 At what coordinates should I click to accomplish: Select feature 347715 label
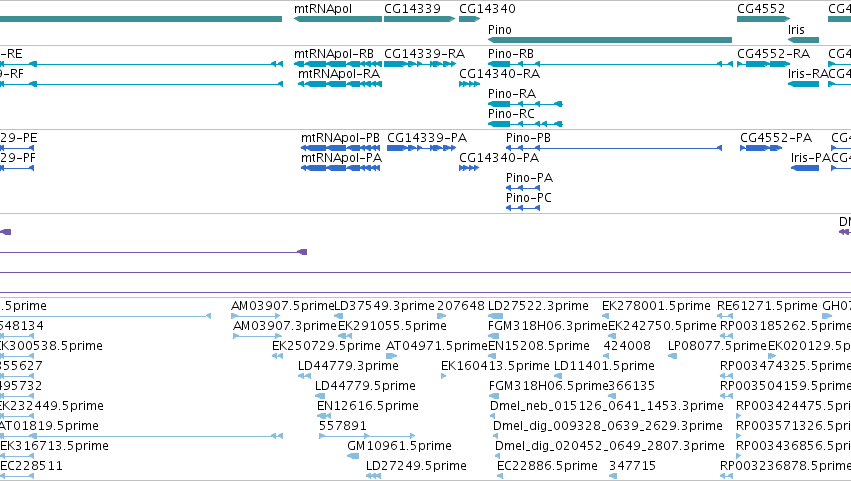(x=632, y=467)
